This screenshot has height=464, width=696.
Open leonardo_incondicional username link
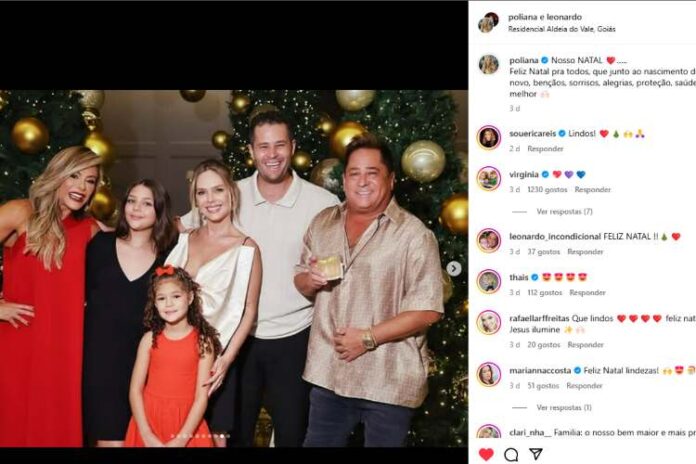(553, 236)
